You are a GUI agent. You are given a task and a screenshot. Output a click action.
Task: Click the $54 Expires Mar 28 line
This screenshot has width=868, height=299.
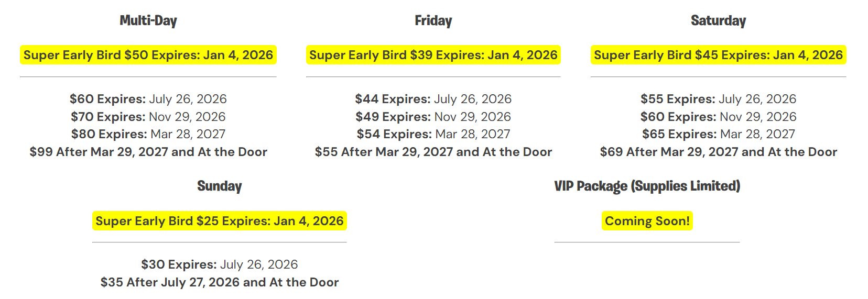tap(433, 134)
